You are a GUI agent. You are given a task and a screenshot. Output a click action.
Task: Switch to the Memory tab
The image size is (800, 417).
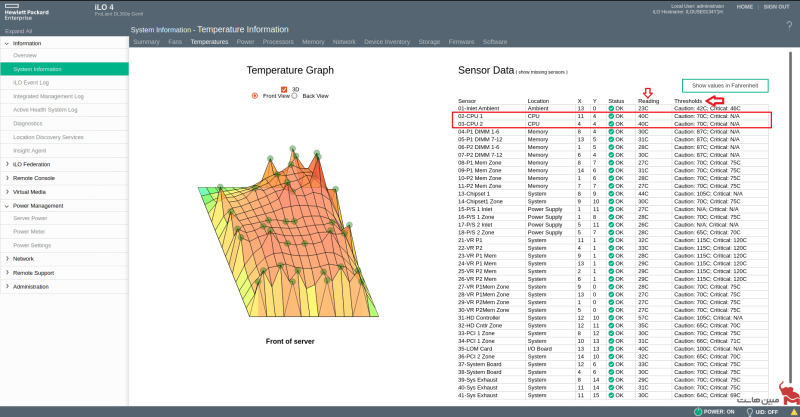coord(313,42)
